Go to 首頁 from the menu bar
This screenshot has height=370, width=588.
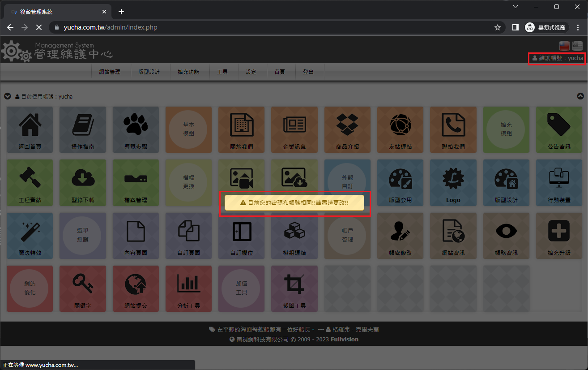point(280,72)
